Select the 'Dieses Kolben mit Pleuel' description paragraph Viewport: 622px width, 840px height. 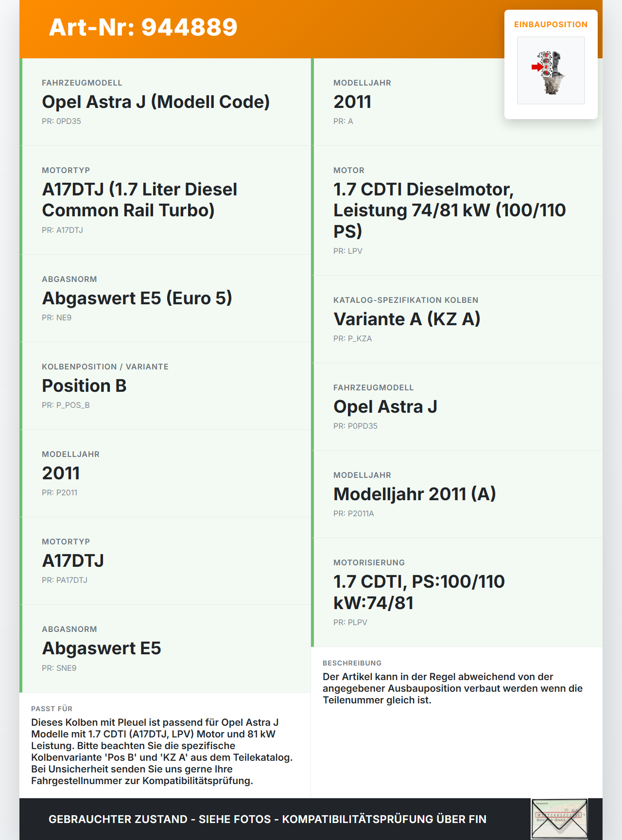tap(162, 752)
